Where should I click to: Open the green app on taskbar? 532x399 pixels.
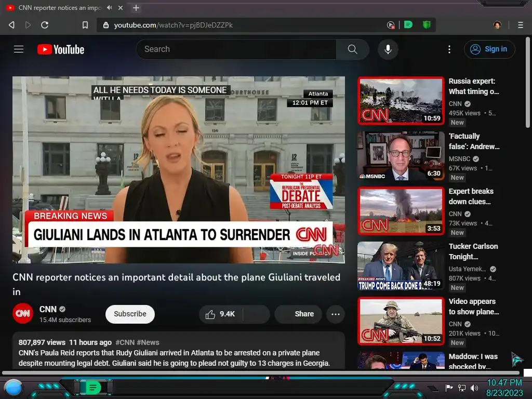point(92,387)
